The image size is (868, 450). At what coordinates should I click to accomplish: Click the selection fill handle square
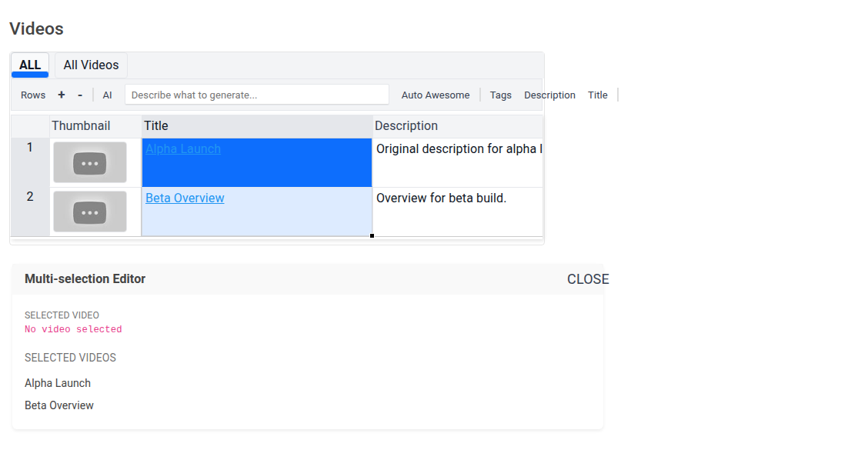click(x=372, y=236)
